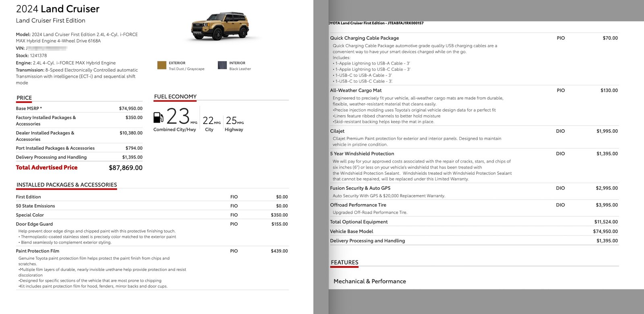This screenshot has width=644, height=314.
Task: Click left Delivery Processing amount $1,395.00
Action: pyautogui.click(x=132, y=157)
